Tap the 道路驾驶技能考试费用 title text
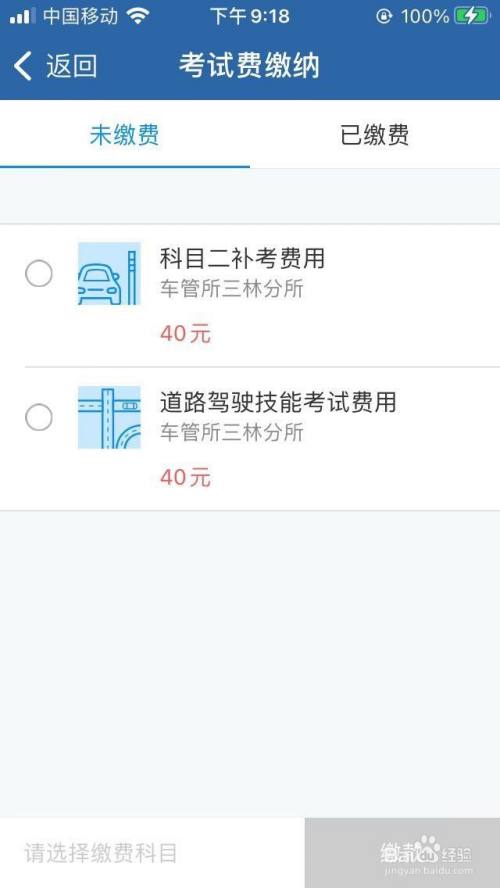 (x=278, y=403)
